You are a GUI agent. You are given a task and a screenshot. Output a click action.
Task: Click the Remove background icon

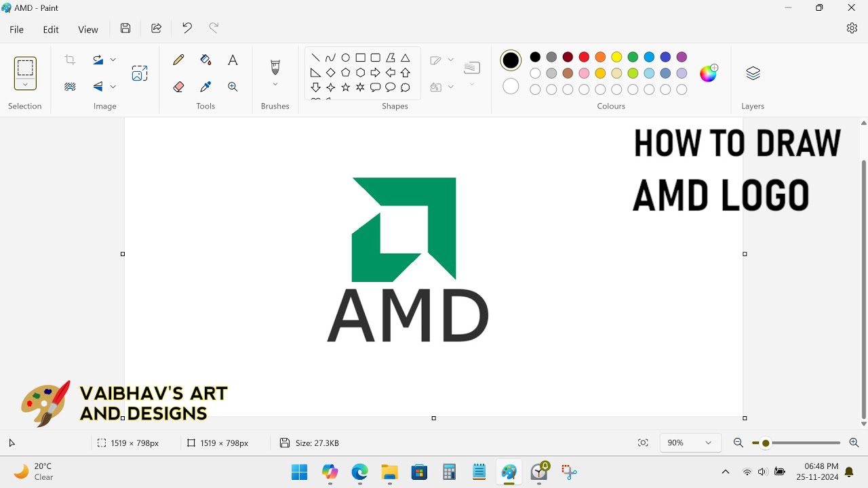pyautogui.click(x=70, y=87)
